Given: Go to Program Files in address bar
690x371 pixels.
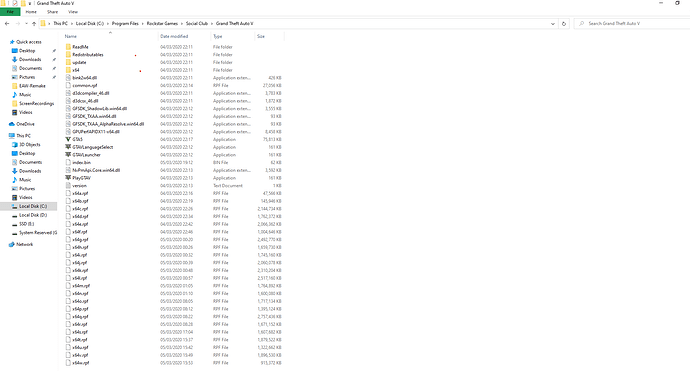Looking at the screenshot, I should click(125, 24).
